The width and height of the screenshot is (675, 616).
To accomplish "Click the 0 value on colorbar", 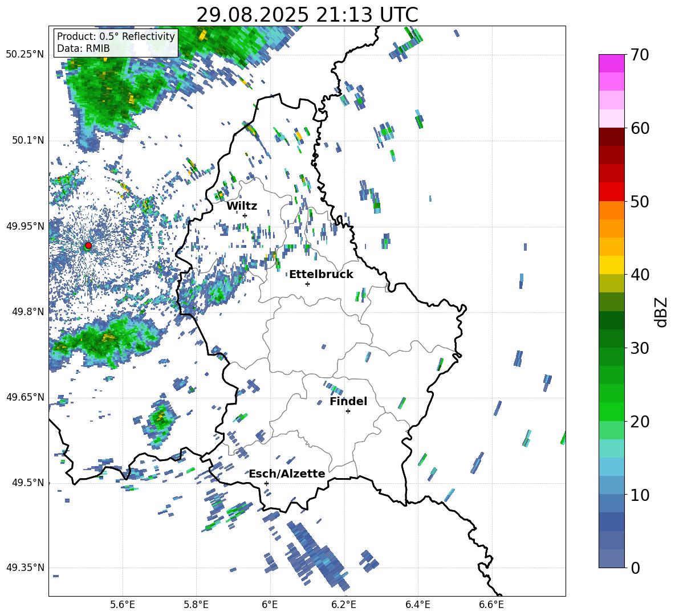I will pyautogui.click(x=635, y=568).
